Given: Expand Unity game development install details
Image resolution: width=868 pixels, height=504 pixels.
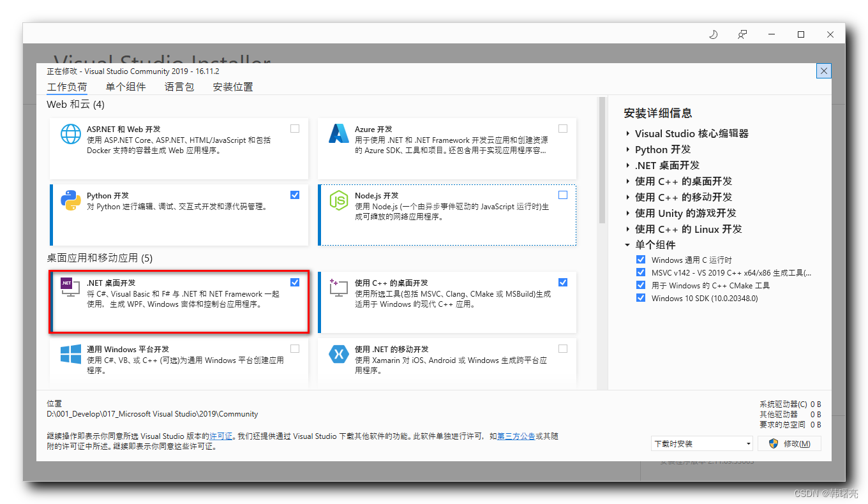Looking at the screenshot, I should tap(627, 213).
